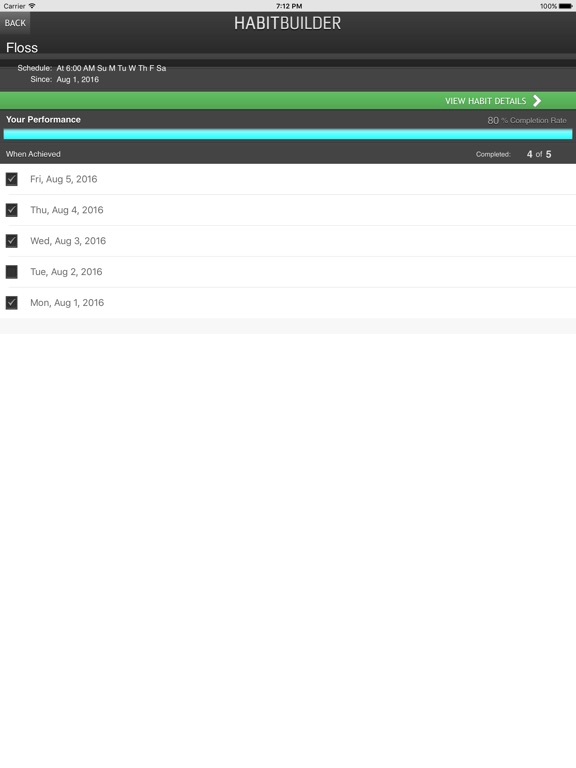Click the cyan completion progress bar
Viewport: 576px width, 768px height.
288,134
